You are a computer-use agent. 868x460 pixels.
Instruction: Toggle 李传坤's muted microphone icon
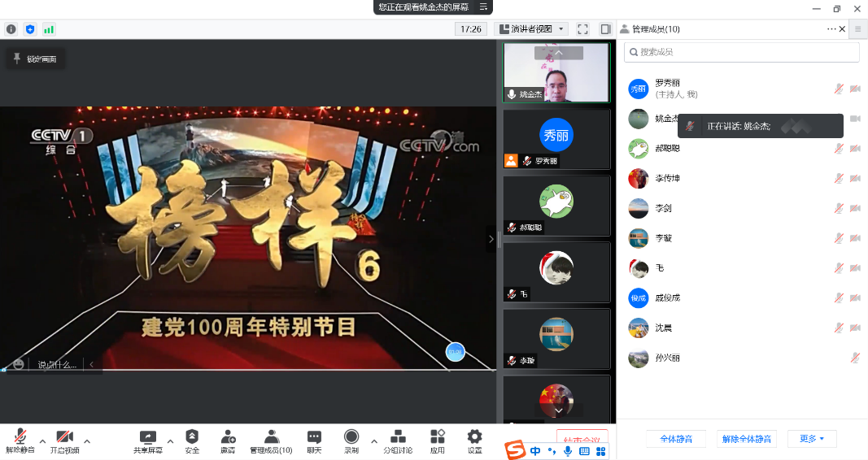pyautogui.click(x=839, y=179)
